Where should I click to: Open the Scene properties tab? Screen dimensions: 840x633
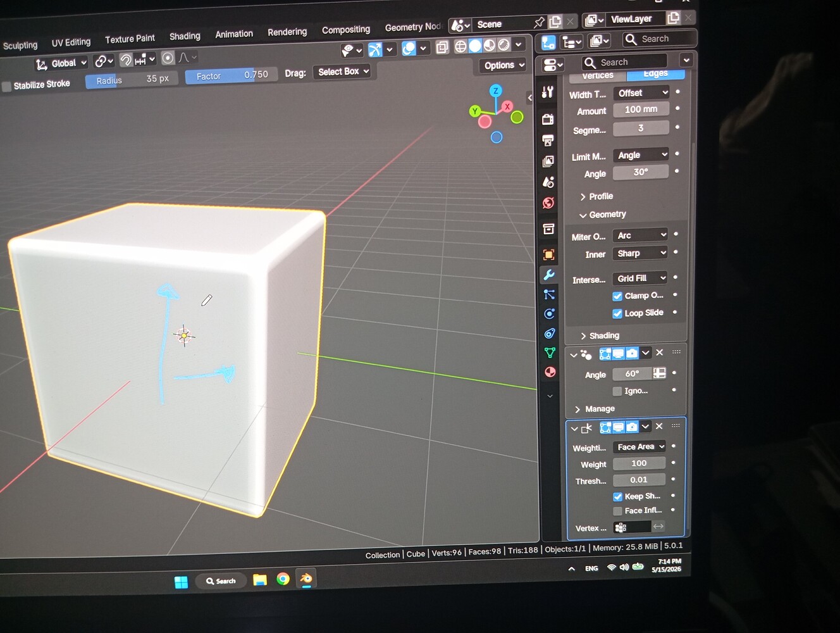[548, 182]
